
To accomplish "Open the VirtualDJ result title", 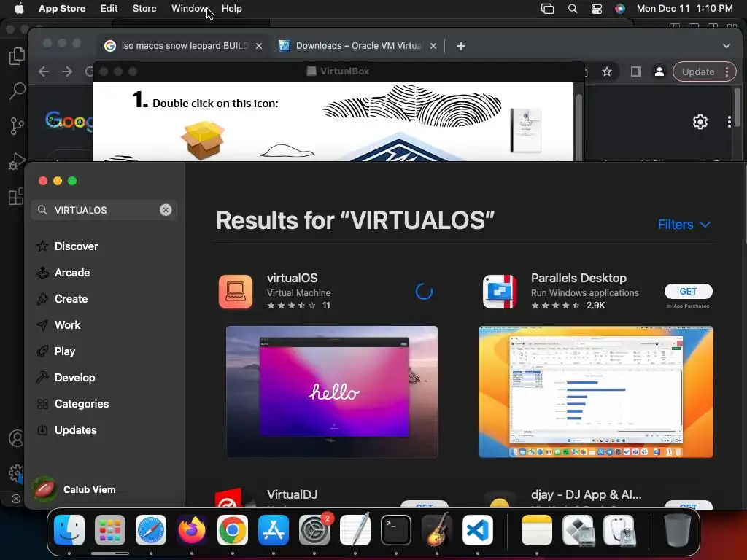I will click(x=292, y=494).
